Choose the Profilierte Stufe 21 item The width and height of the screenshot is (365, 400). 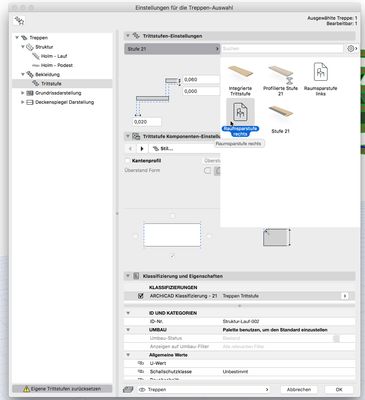pos(280,74)
